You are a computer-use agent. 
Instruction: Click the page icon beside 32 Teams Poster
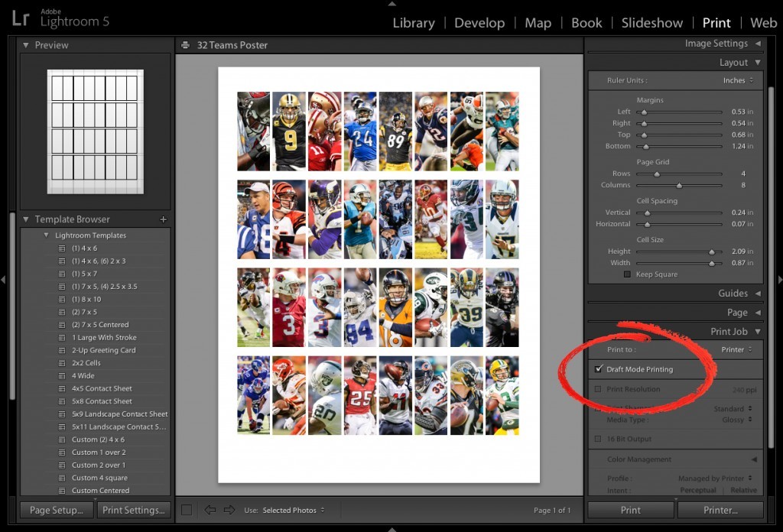click(x=184, y=45)
